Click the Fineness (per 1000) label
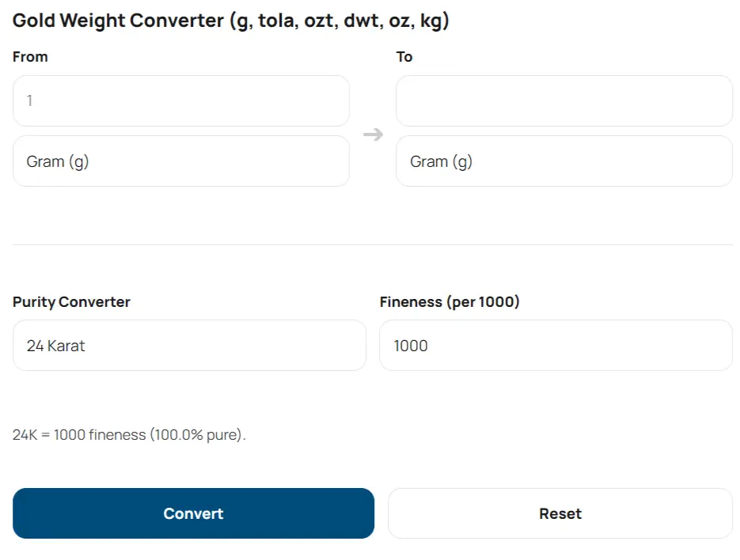 pos(450,302)
